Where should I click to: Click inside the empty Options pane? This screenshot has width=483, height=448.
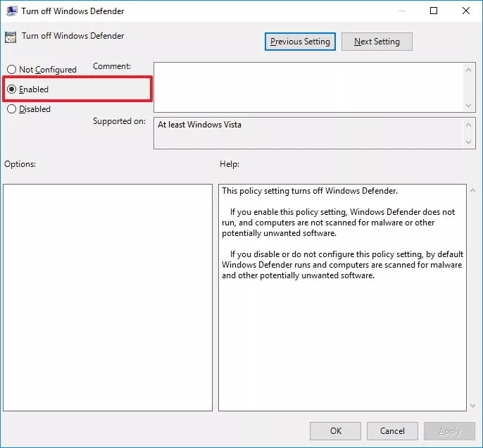[x=108, y=297]
